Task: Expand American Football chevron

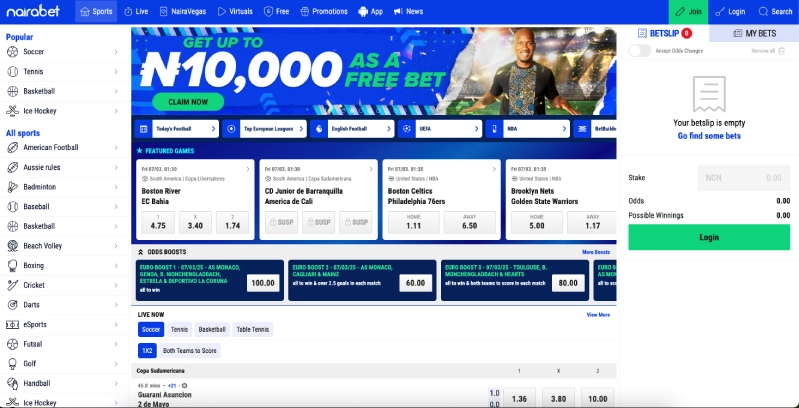Action: tap(116, 148)
